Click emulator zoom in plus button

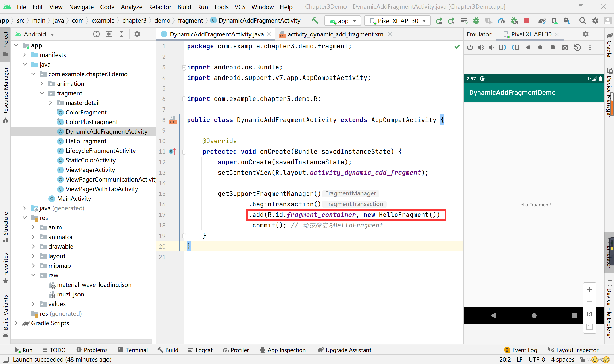[589, 290]
